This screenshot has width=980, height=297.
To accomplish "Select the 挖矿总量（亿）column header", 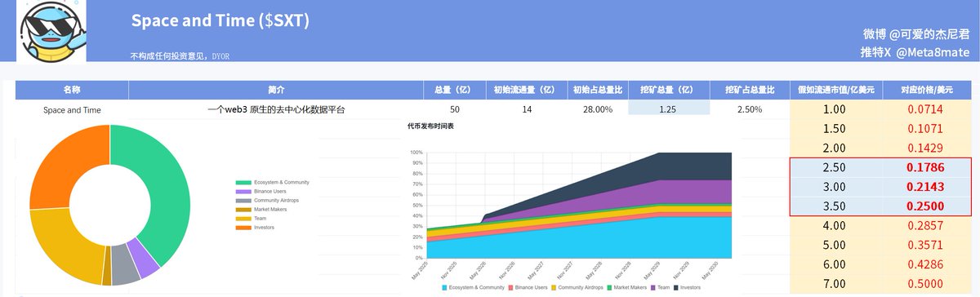I will pos(666,89).
